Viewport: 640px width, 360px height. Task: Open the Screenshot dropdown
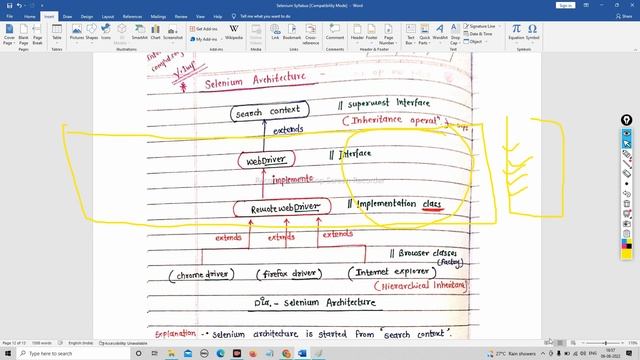pos(173,33)
